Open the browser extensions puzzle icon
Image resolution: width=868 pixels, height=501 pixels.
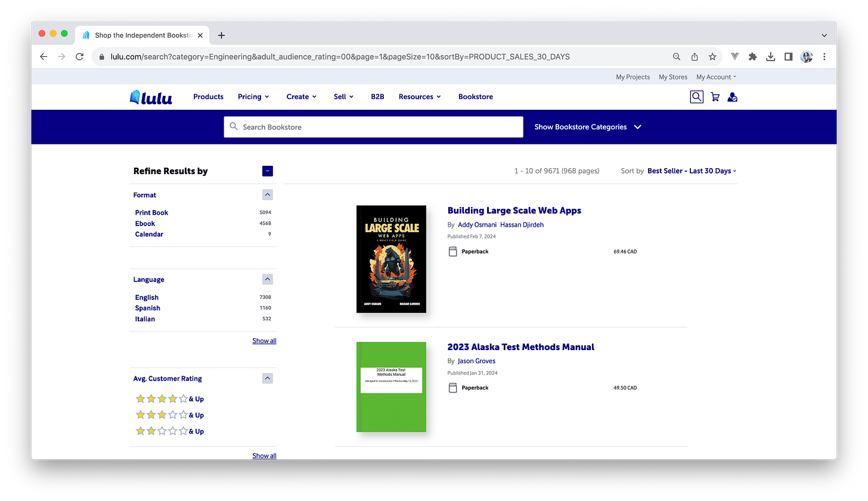(x=753, y=57)
